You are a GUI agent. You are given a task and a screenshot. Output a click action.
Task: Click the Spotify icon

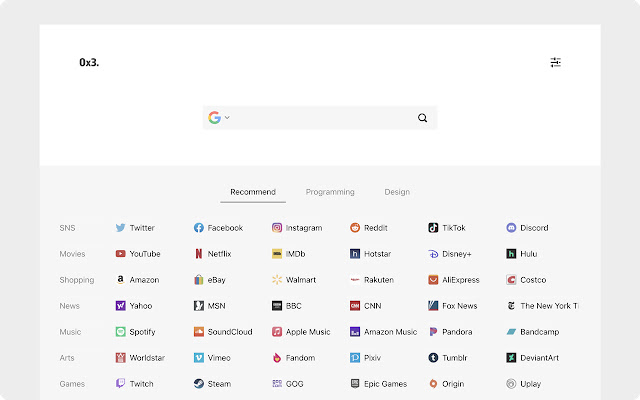[x=120, y=332]
